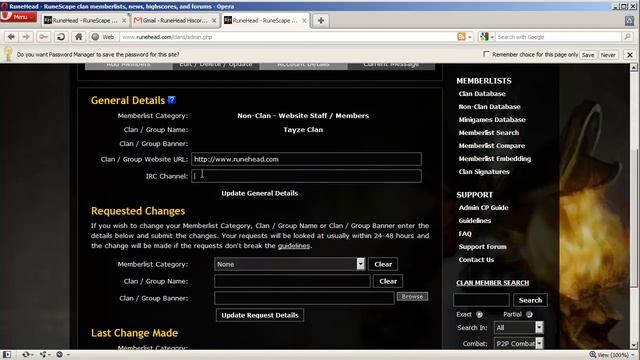
Task: Expand the address bar history dropdown arrow
Action: point(470,37)
